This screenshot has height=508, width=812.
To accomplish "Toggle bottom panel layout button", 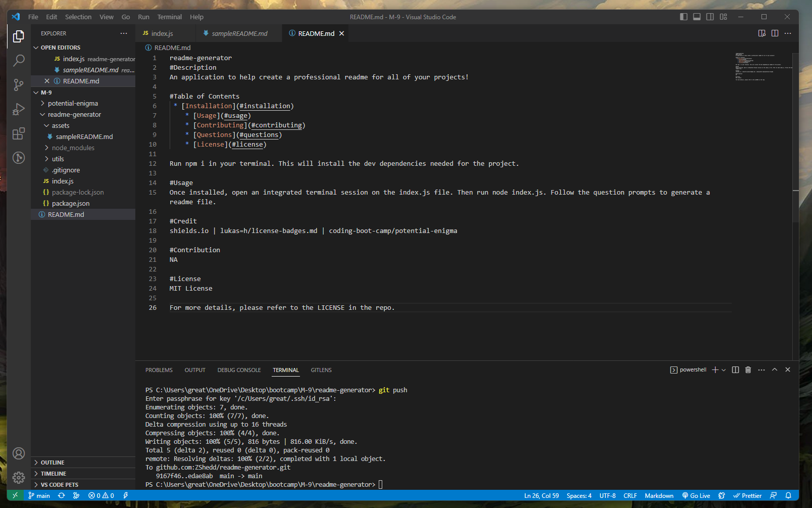I will pyautogui.click(x=697, y=17).
